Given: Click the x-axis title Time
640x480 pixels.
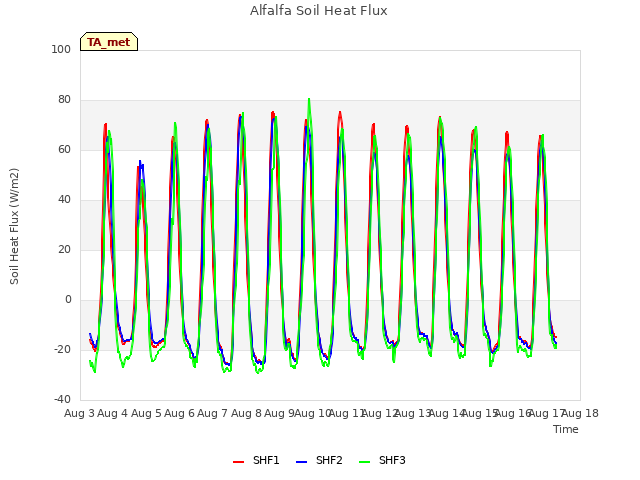Looking at the screenshot, I should coord(566,429).
